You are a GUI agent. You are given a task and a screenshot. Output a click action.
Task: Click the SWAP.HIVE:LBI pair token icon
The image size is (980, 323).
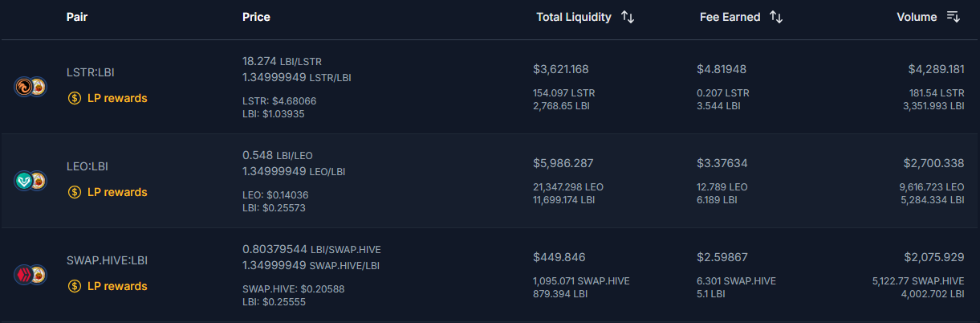coord(30,274)
